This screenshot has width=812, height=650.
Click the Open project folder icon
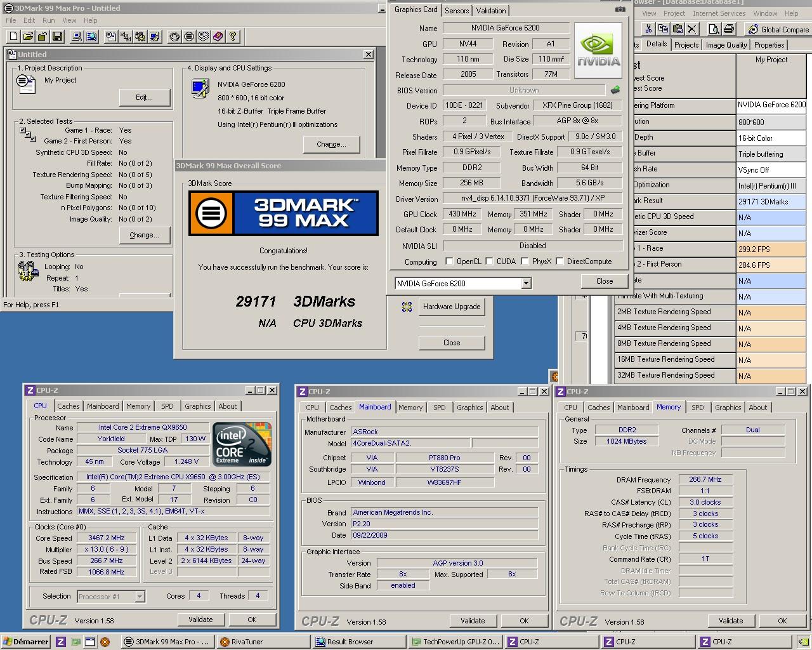28,37
